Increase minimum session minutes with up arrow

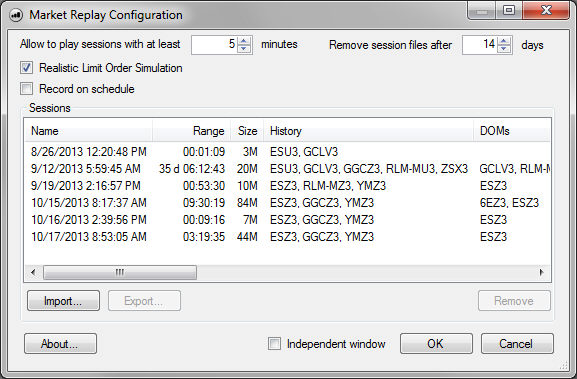244,40
